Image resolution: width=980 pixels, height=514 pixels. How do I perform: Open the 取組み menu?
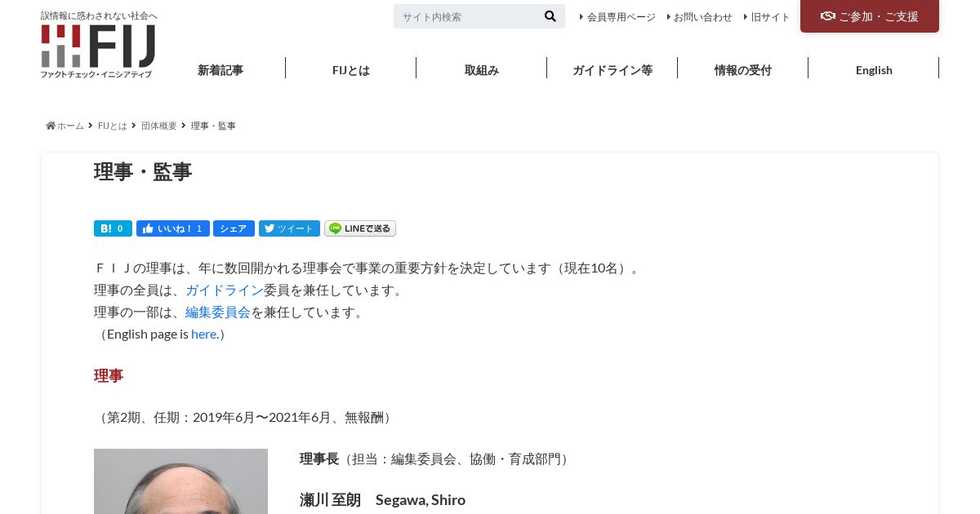pos(482,70)
